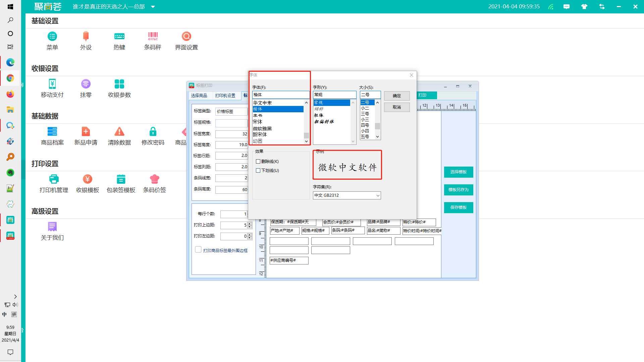Switch to the 选择商品 tab

click(x=199, y=96)
